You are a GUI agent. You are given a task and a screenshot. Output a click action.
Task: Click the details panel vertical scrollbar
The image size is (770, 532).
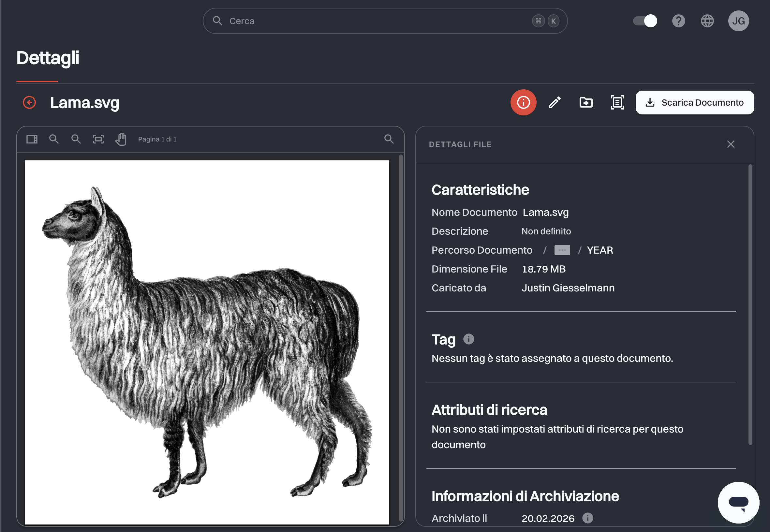(x=750, y=304)
